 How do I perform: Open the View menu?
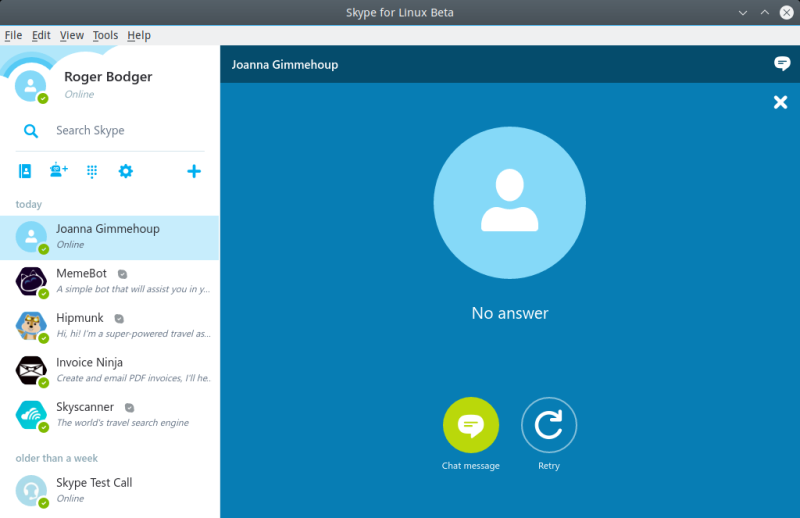(71, 35)
